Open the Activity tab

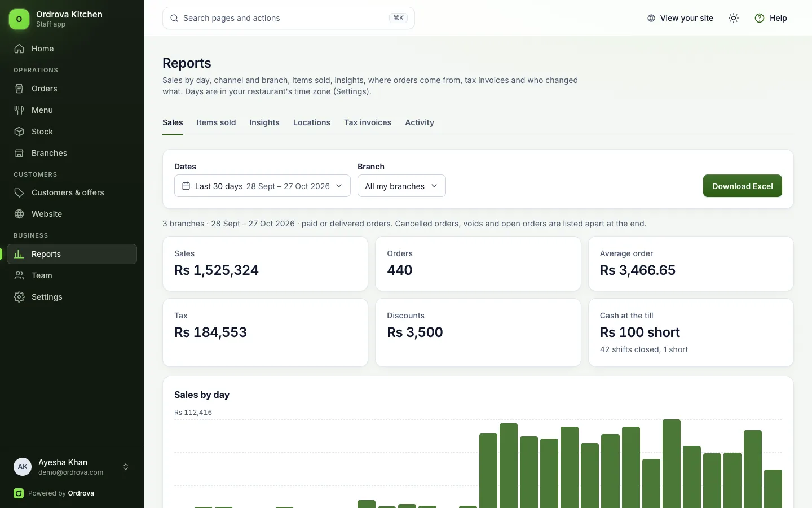pyautogui.click(x=420, y=122)
